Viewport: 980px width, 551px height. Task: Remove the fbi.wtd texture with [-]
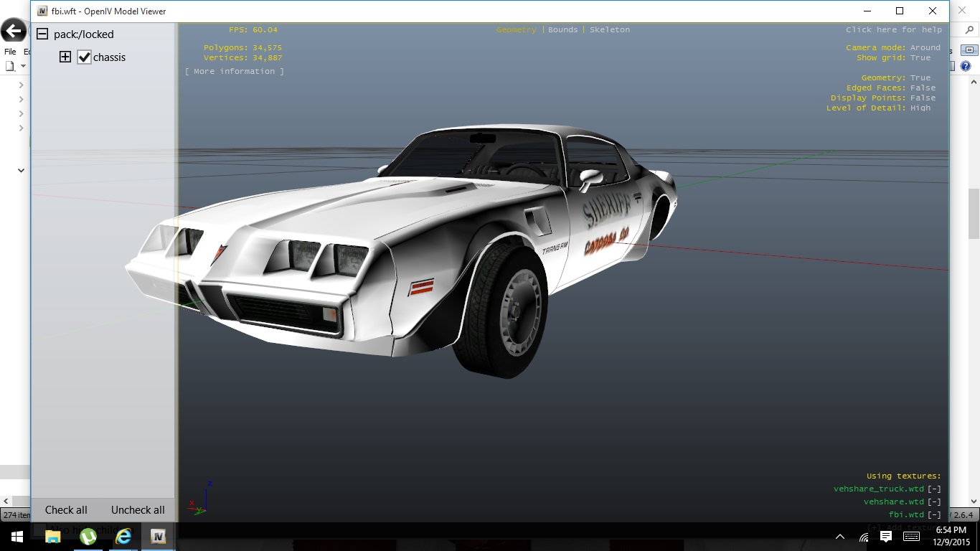[x=934, y=515]
